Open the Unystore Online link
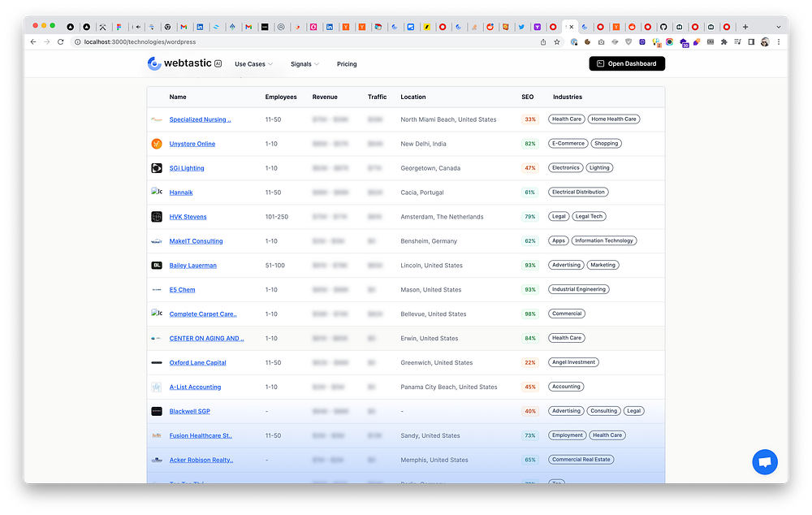This screenshot has height=515, width=812. pyautogui.click(x=192, y=144)
